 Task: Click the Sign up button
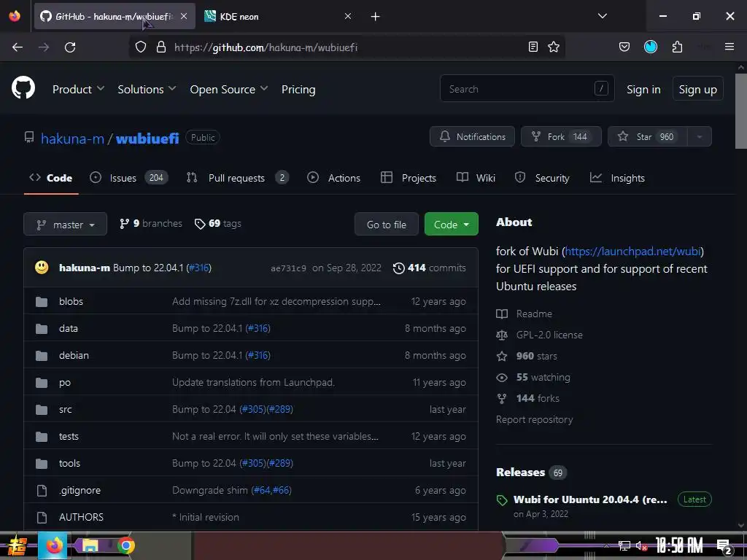tap(697, 89)
